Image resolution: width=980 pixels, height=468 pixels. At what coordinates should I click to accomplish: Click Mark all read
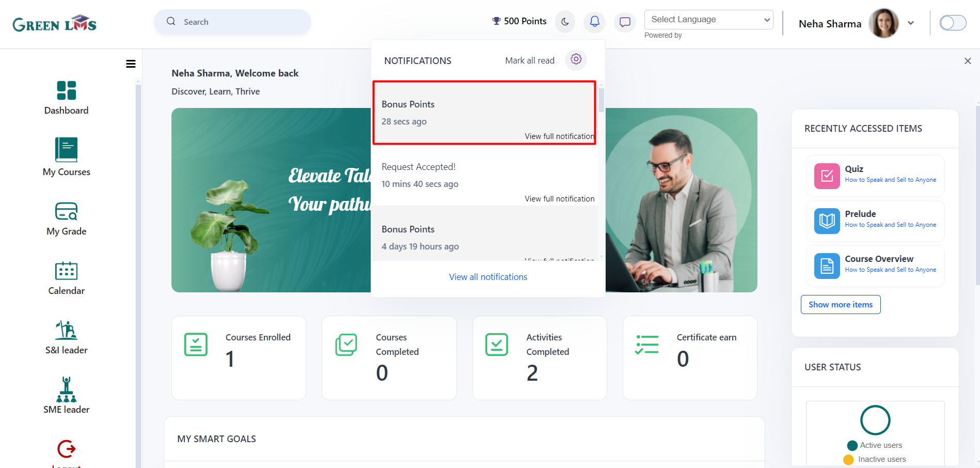[530, 60]
